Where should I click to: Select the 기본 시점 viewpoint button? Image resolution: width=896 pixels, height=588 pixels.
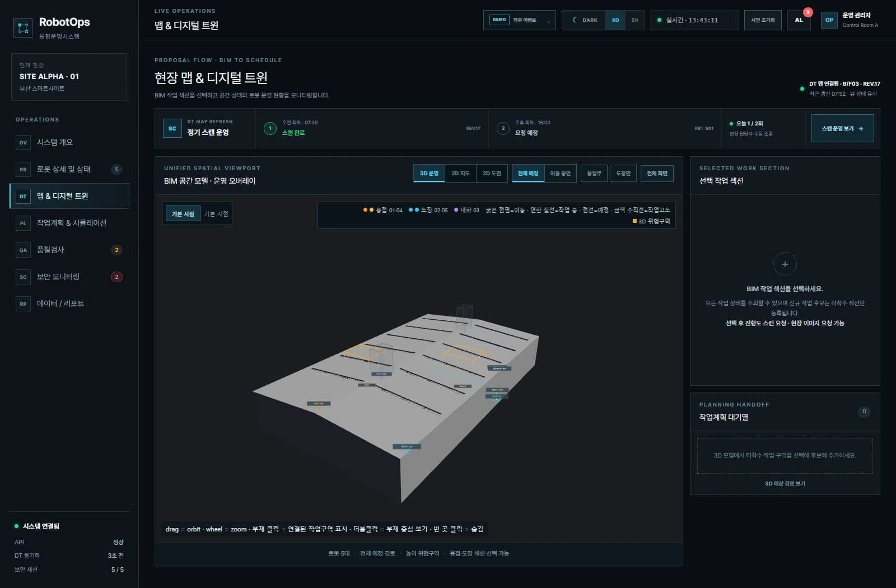pyautogui.click(x=183, y=214)
